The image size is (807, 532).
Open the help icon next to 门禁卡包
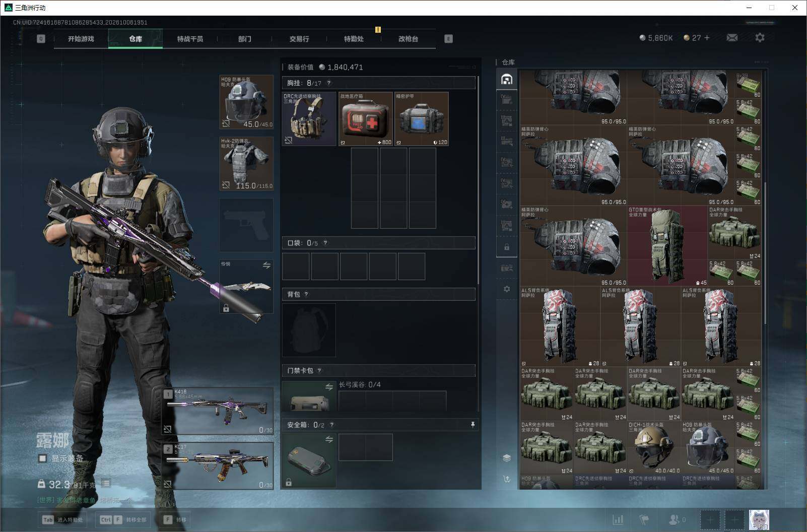click(x=319, y=370)
